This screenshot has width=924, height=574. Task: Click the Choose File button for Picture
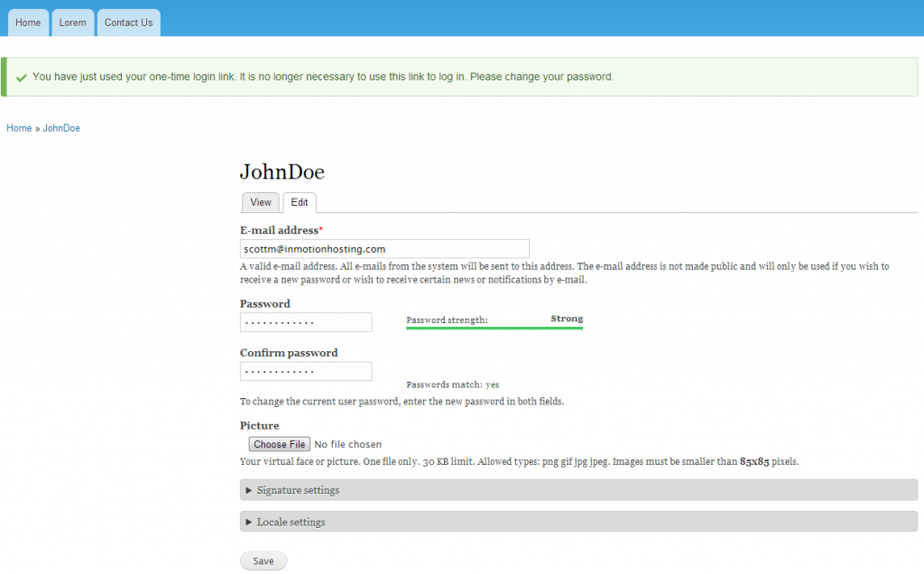click(279, 443)
